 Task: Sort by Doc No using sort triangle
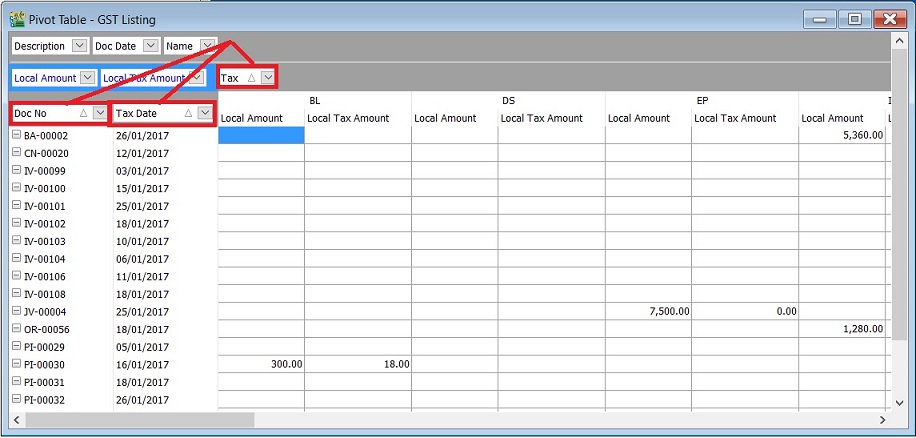click(84, 114)
